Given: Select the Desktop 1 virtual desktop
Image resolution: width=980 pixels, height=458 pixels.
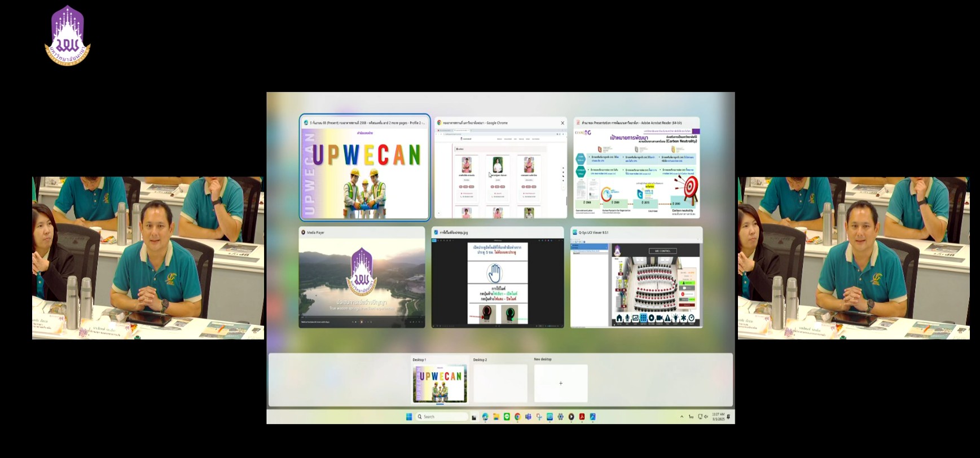Looking at the screenshot, I should click(x=440, y=381).
